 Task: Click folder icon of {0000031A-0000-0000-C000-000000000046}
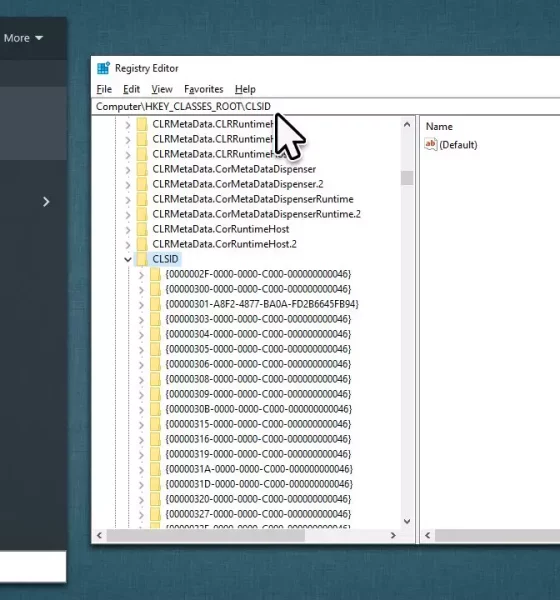[x=155, y=469]
